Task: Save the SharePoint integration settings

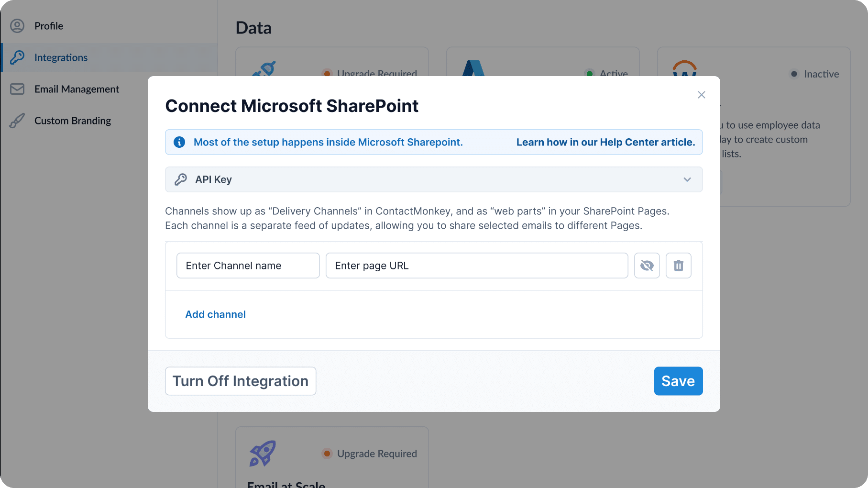Action: click(x=678, y=381)
